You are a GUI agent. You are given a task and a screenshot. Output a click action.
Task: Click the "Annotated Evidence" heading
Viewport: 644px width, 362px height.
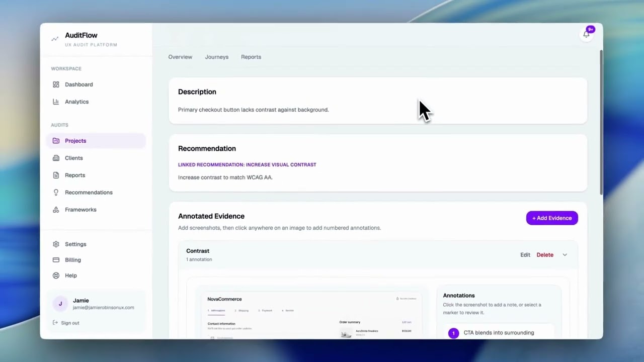211,216
